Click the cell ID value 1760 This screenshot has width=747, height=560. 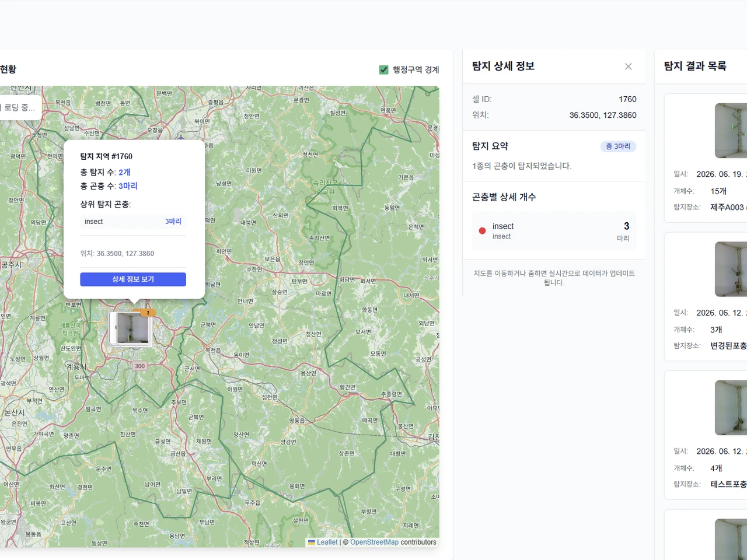[627, 99]
